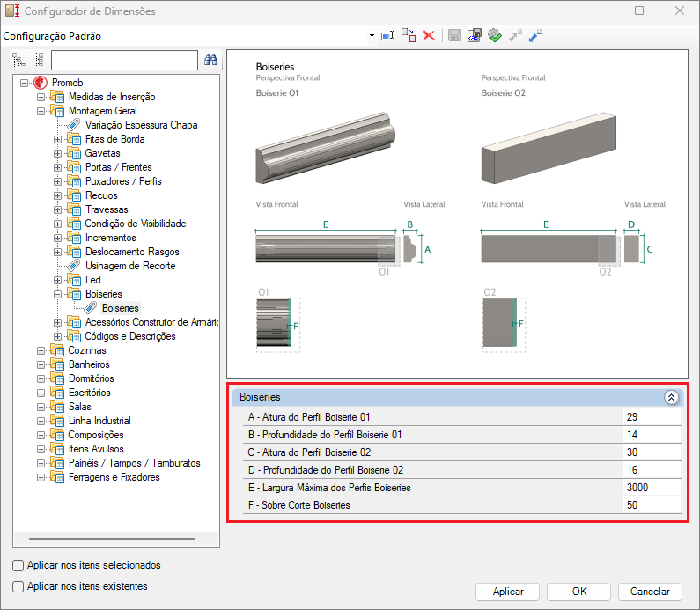
Task: Click the Variação Espessura Chapa tag icon
Action: 74,125
